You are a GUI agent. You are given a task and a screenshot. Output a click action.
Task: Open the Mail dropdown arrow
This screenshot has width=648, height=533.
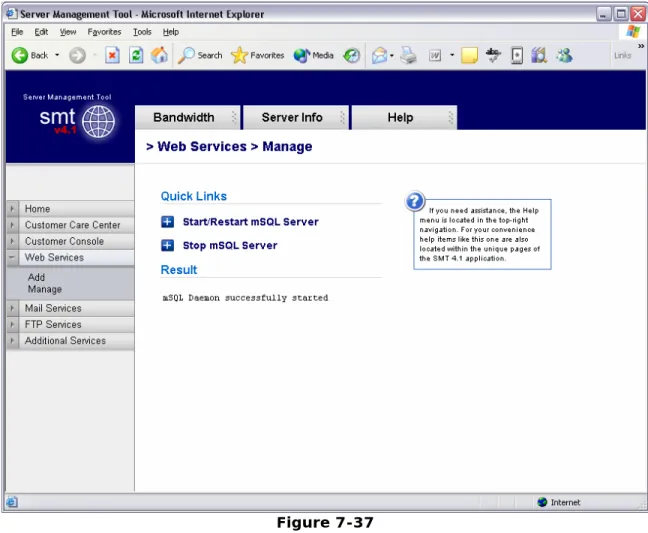tap(392, 55)
